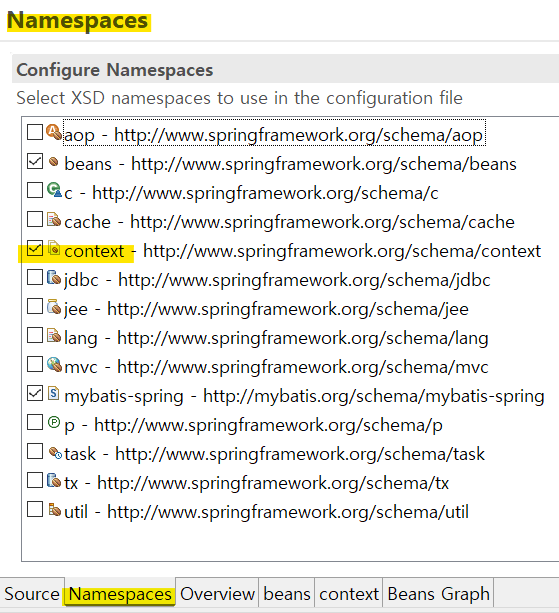This screenshot has height=613, width=559.
Task: Enable the aop namespace checkbox
Action: coord(35,132)
